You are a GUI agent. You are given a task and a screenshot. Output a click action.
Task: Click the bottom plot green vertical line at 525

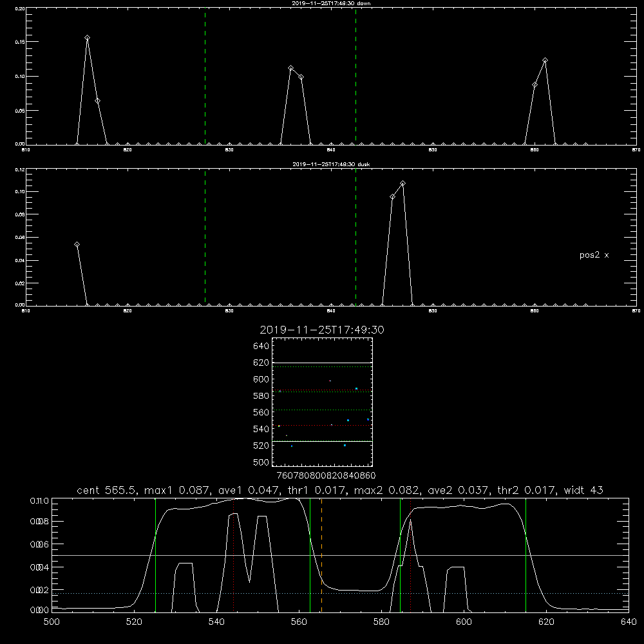(155, 555)
